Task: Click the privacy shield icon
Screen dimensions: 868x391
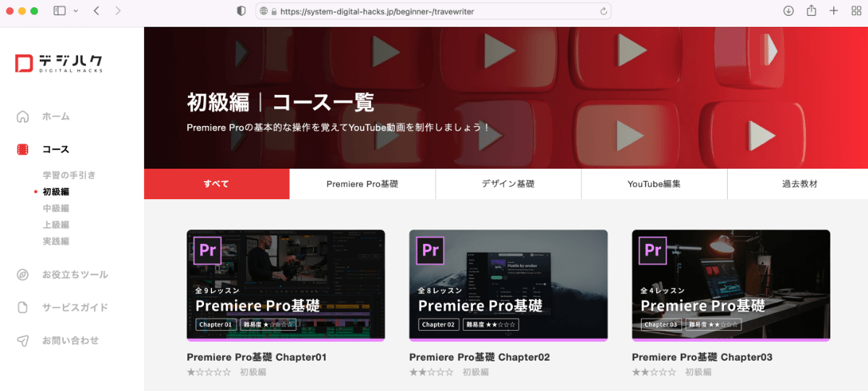Action: 242,11
